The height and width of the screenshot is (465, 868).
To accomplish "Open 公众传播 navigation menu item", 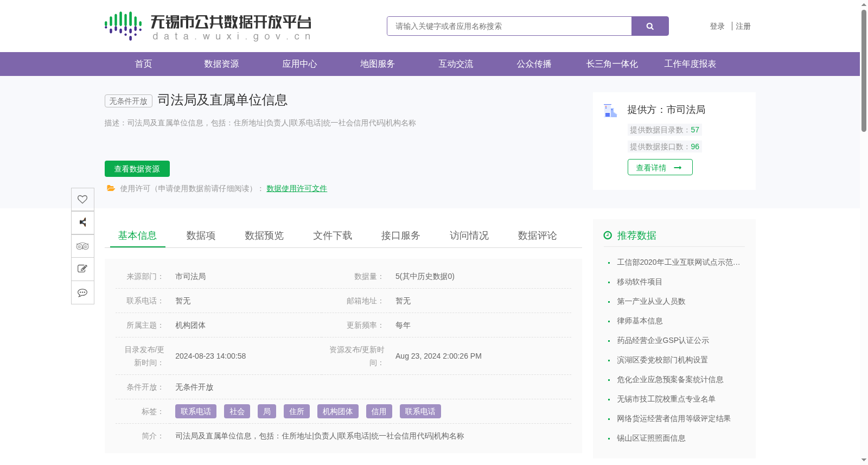I will tap(534, 64).
